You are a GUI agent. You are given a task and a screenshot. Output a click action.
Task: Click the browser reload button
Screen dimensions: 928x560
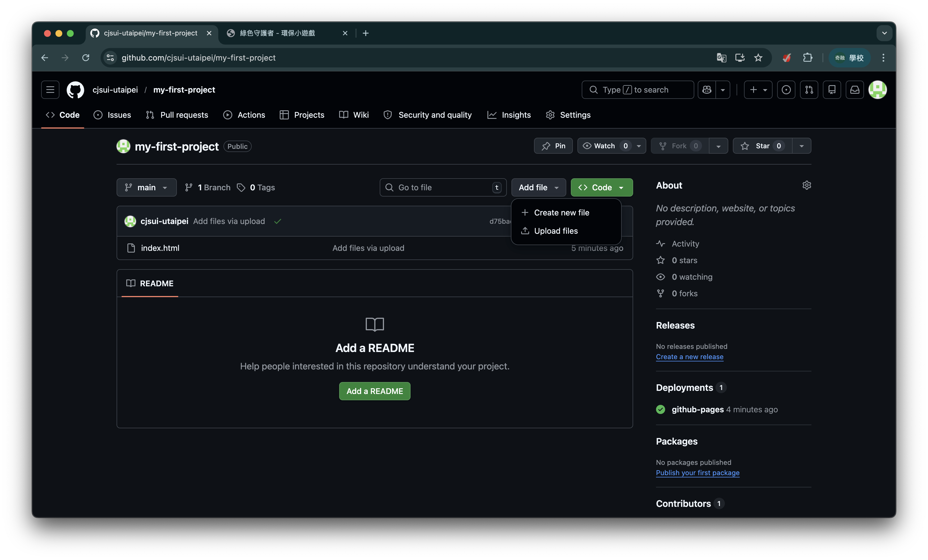(x=86, y=58)
